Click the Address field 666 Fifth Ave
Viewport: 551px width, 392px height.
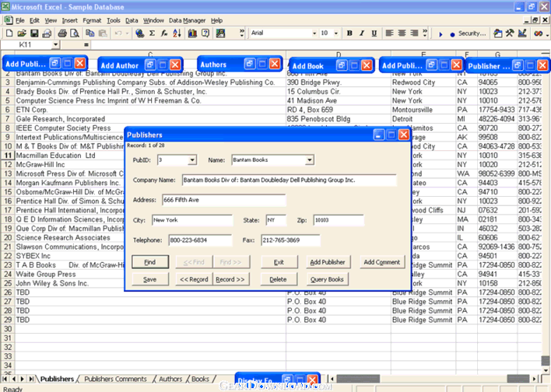tap(224, 200)
